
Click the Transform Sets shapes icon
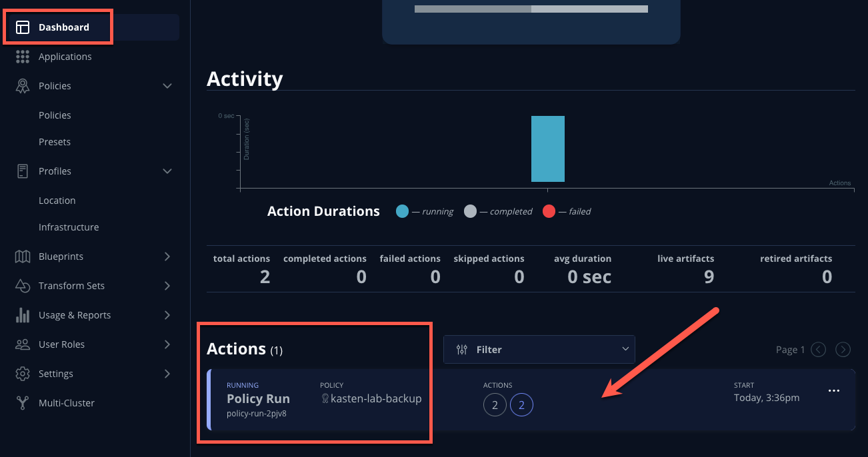click(x=23, y=286)
